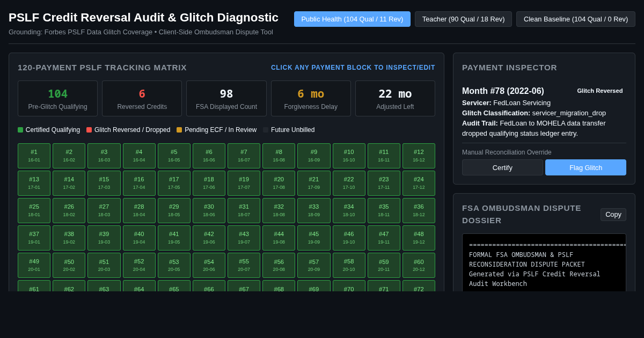Click the orange Pending ECF legend swatch
The width and height of the screenshot is (644, 338).
click(179, 130)
